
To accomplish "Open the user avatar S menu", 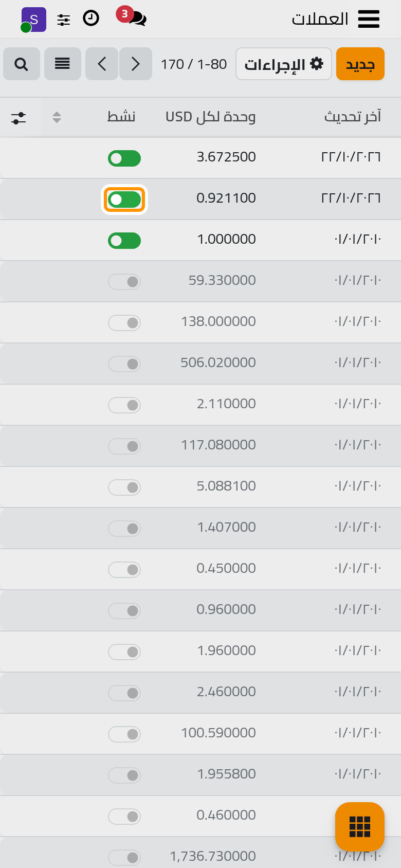I will click(33, 20).
